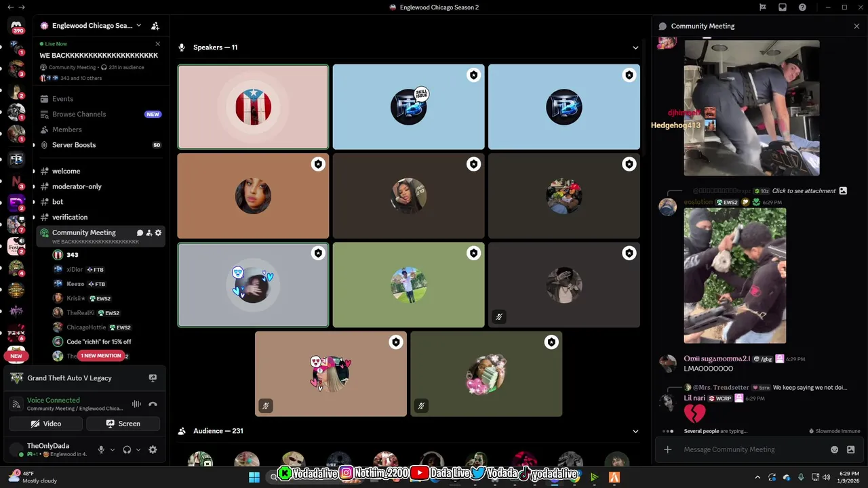This screenshot has width=868, height=488.
Task: Select the Puerto Rico flag speaker tile
Action: 253,107
